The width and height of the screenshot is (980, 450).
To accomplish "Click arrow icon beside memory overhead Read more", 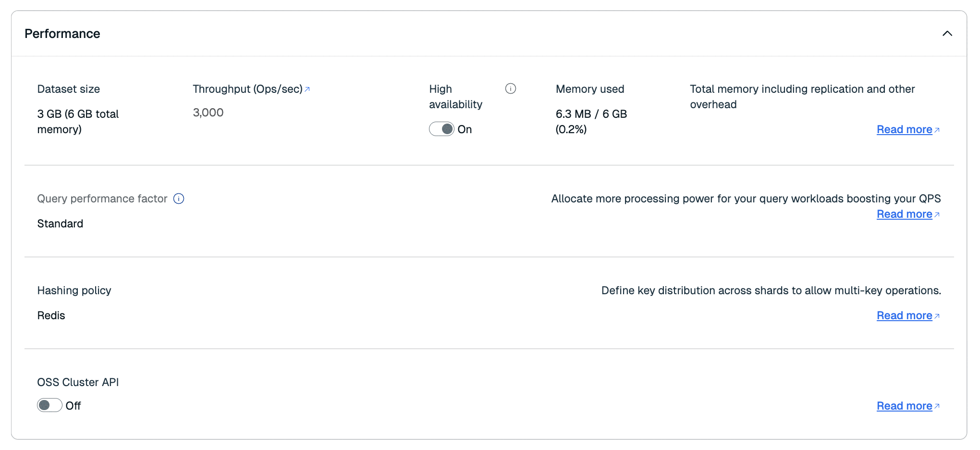I will (x=937, y=130).
